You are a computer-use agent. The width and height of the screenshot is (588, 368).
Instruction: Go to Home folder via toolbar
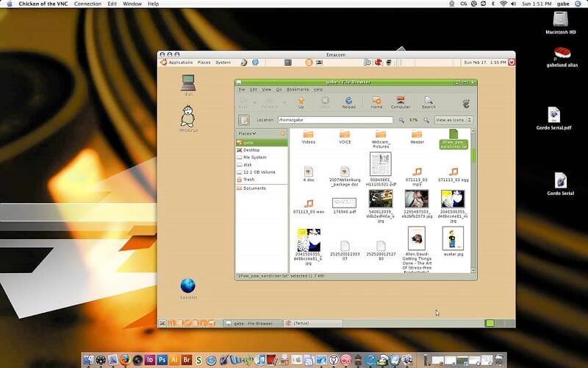point(376,102)
